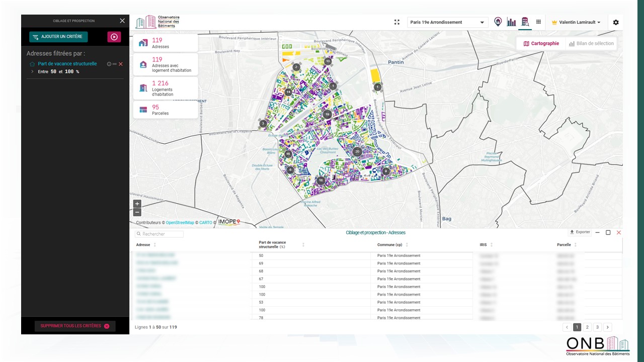
Task: Switch to Bilan de sélection tab
Action: coord(591,44)
